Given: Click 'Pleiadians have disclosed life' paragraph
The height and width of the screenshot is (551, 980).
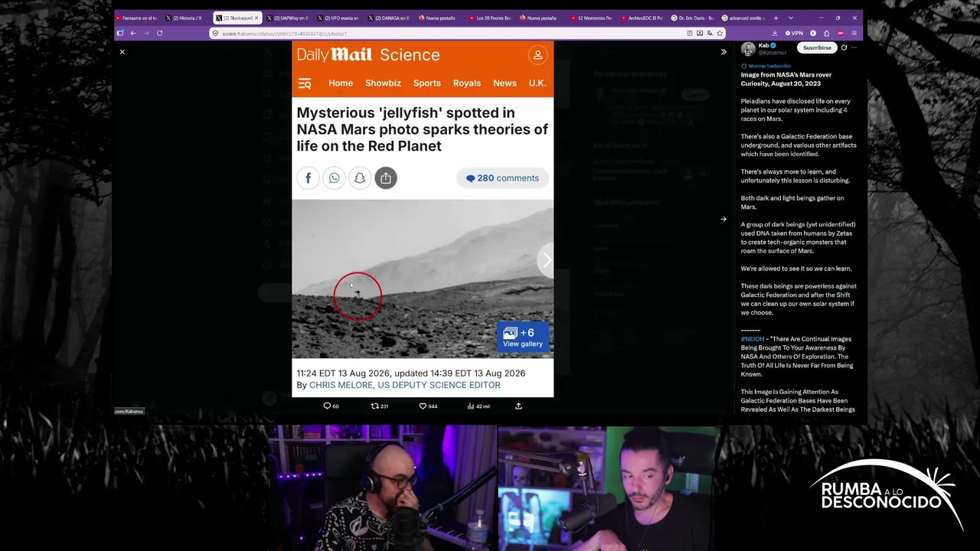Looking at the screenshot, I should (x=795, y=109).
